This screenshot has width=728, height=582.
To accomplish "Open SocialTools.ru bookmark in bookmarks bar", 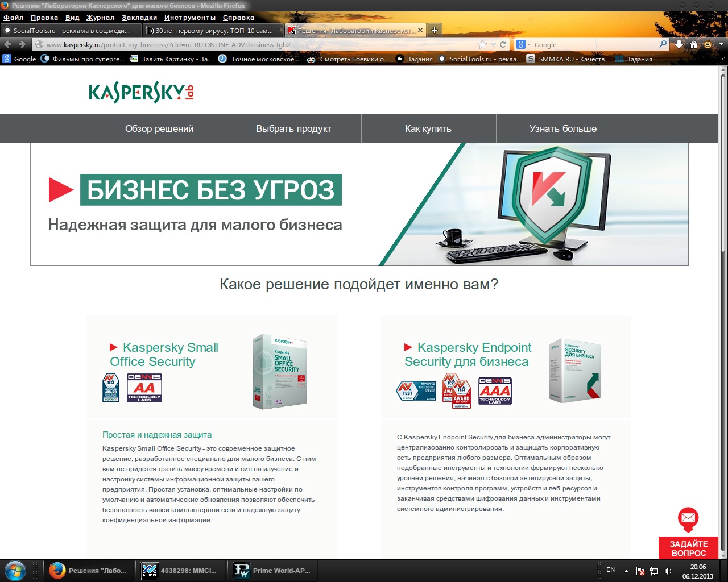I will point(479,59).
